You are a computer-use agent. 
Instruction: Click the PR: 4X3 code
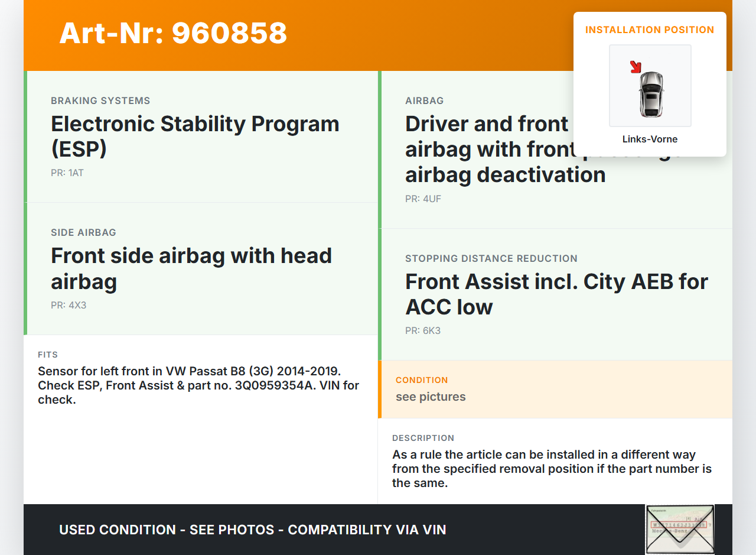point(69,305)
